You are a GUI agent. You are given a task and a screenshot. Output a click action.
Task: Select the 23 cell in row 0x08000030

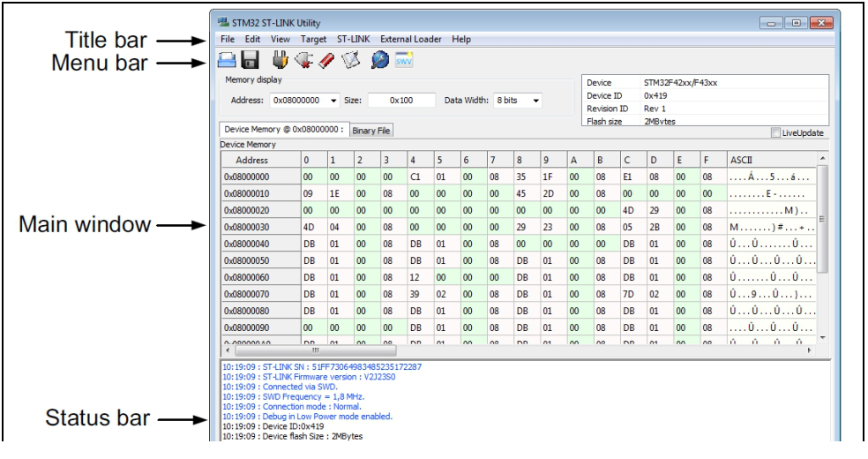coord(554,227)
